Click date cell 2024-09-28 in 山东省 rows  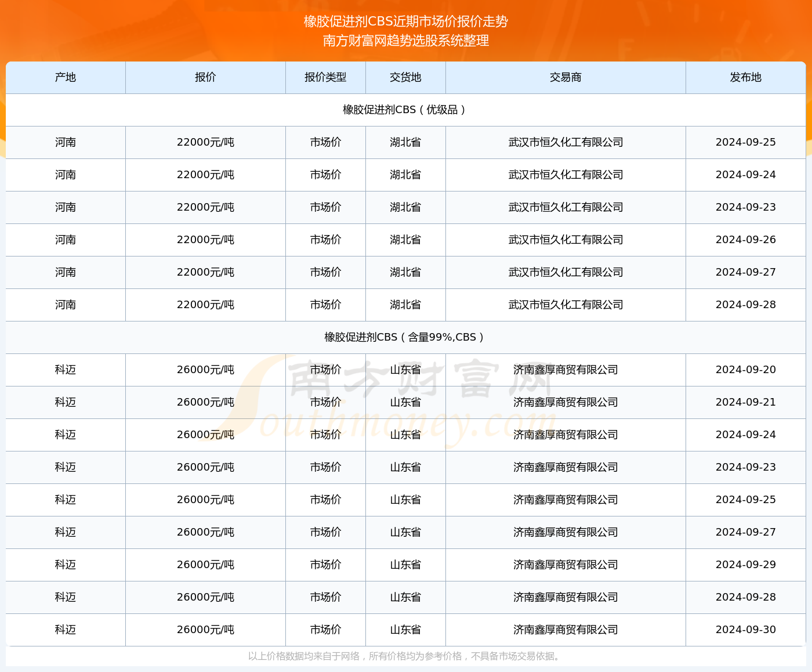(x=746, y=597)
